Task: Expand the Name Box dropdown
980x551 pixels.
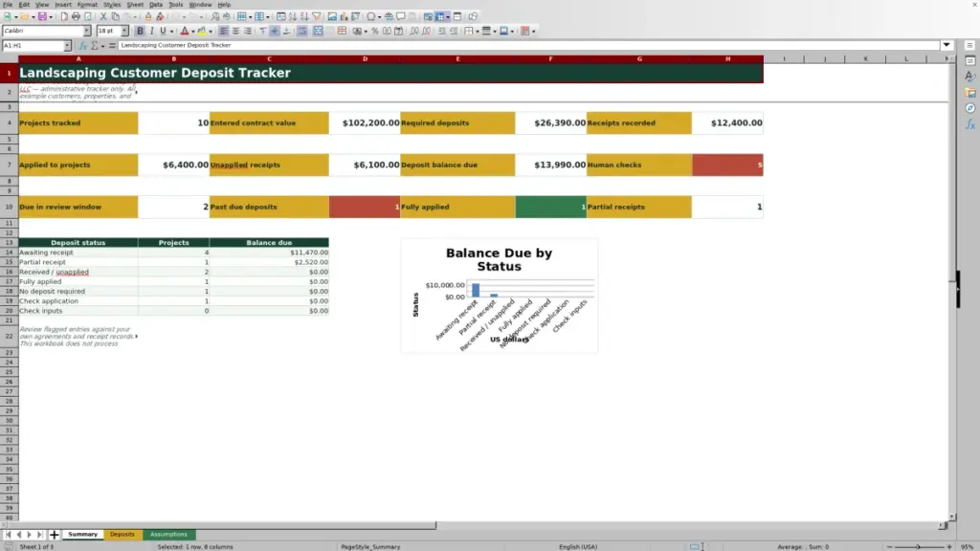Action: pyautogui.click(x=67, y=46)
